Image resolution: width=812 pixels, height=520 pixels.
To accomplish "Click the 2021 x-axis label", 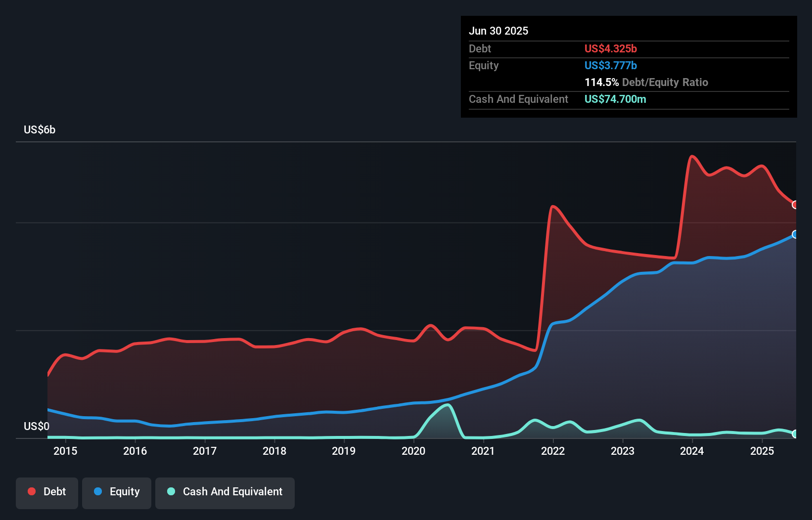I will [483, 451].
